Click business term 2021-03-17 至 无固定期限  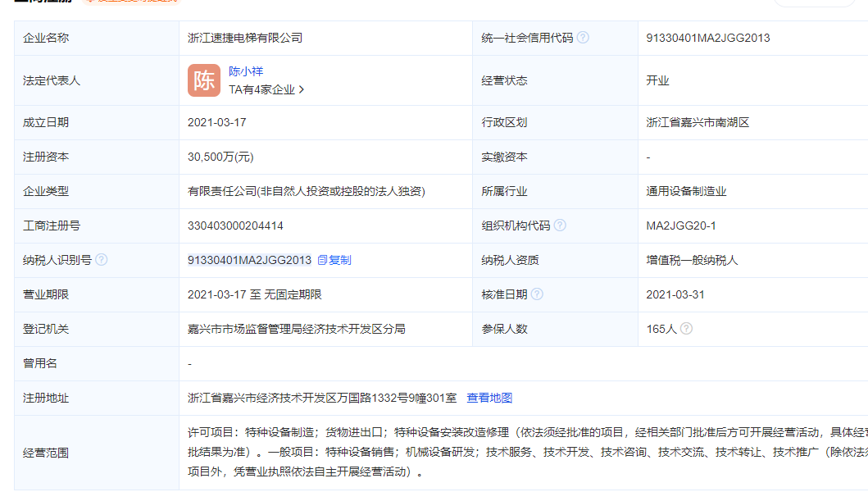tap(255, 294)
